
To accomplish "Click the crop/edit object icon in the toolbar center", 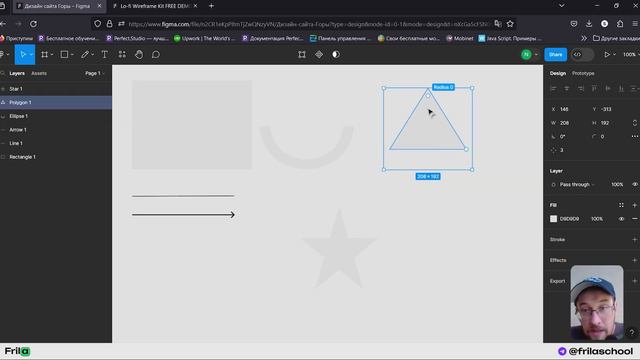I will (x=302, y=55).
